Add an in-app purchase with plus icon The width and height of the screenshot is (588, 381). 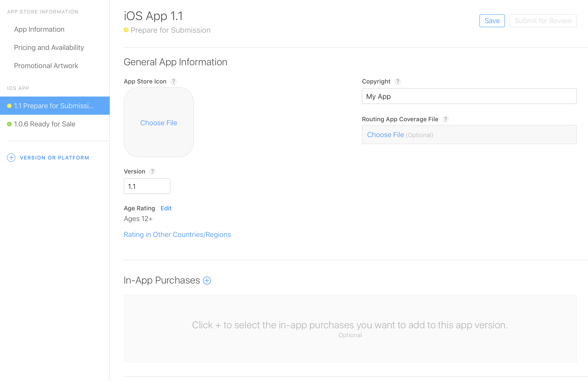point(207,281)
